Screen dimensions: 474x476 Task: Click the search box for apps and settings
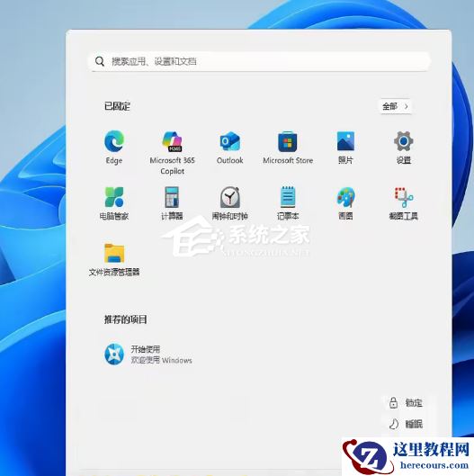point(260,61)
